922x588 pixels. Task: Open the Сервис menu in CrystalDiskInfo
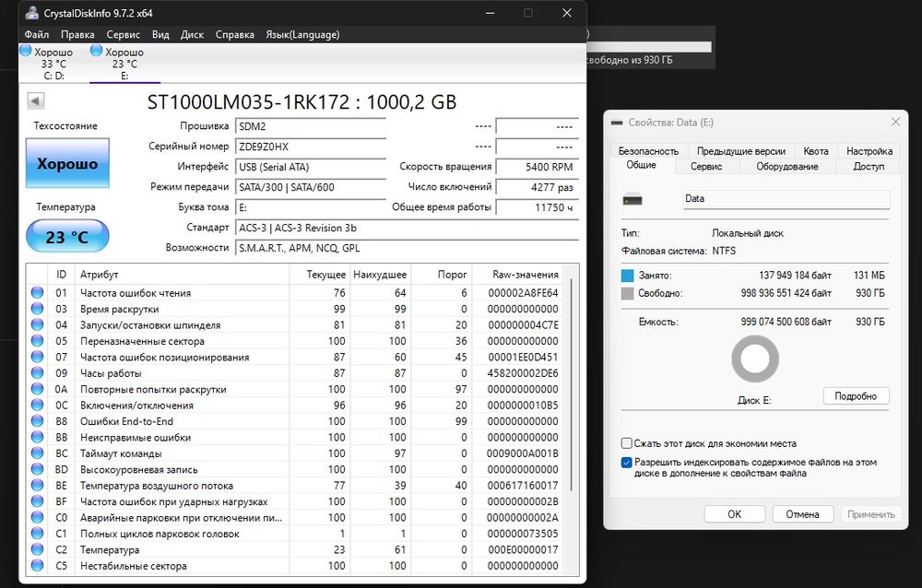coord(123,35)
